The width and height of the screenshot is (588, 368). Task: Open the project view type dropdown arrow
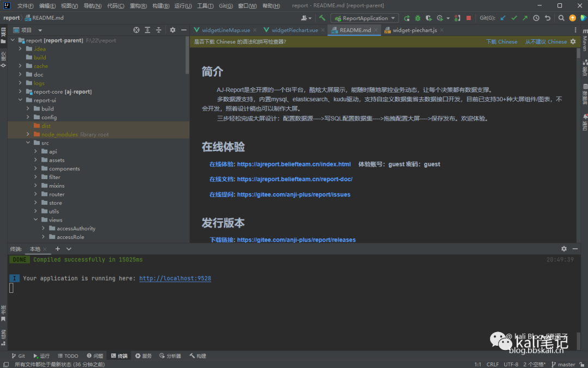click(x=40, y=30)
